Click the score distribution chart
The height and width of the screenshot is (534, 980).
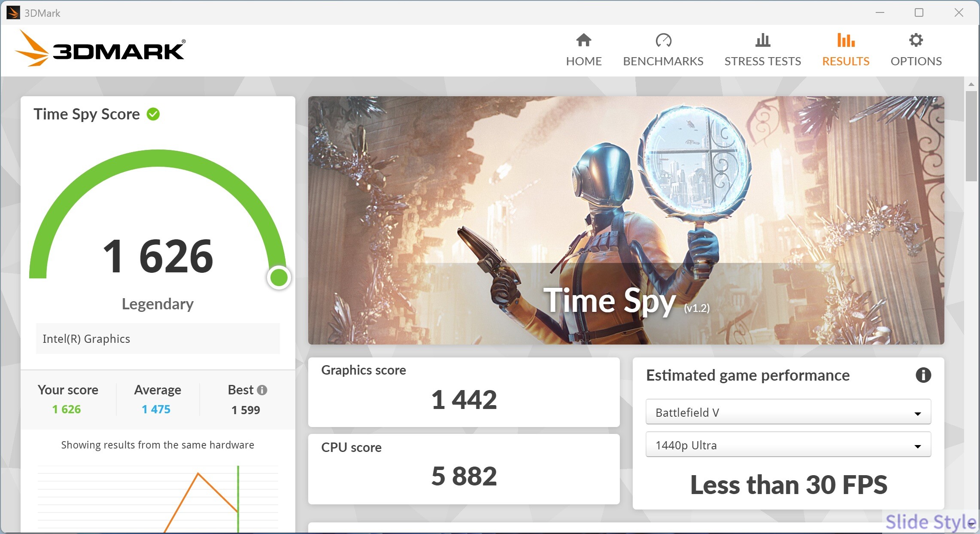tap(158, 498)
